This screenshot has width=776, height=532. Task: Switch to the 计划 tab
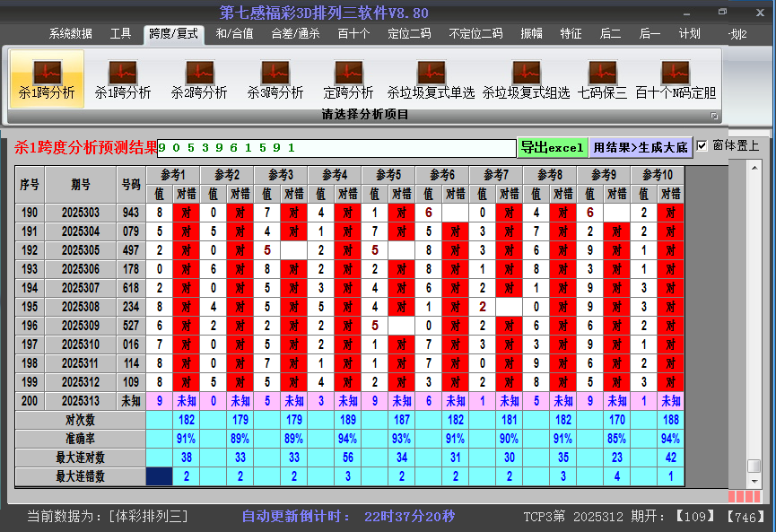pos(689,34)
